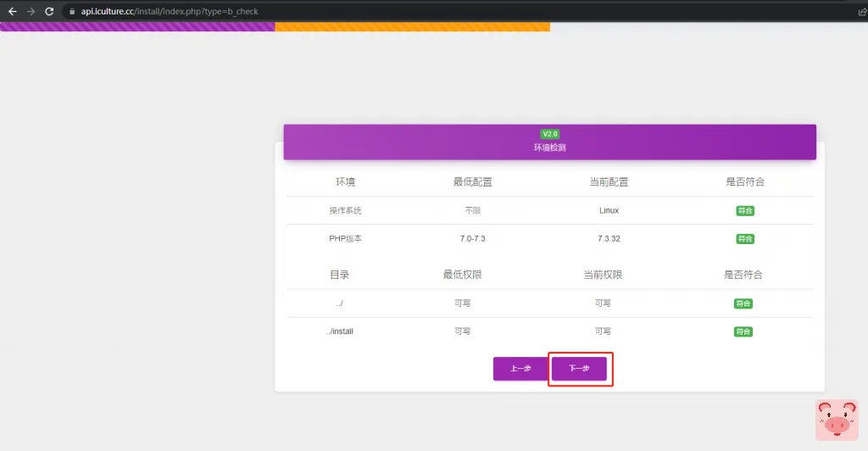Image resolution: width=868 pixels, height=451 pixels.
Task: Click the share icon in the address bar
Action: [862, 12]
